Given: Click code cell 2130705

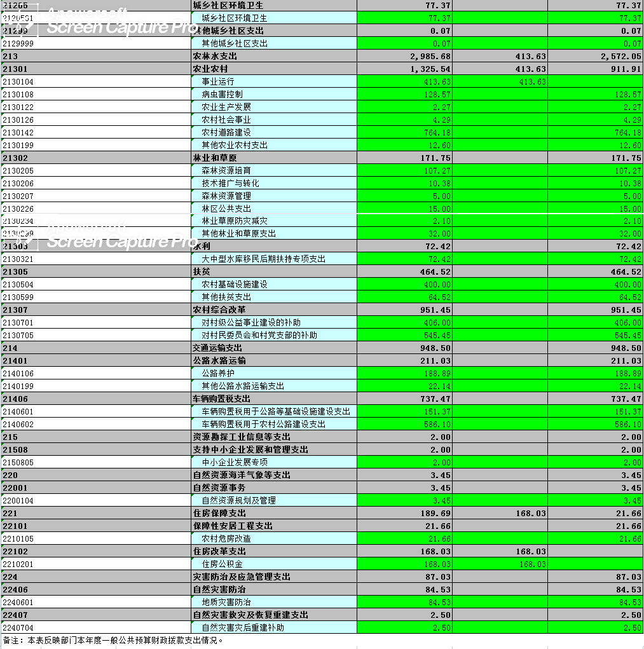Looking at the screenshot, I should 96,335.
